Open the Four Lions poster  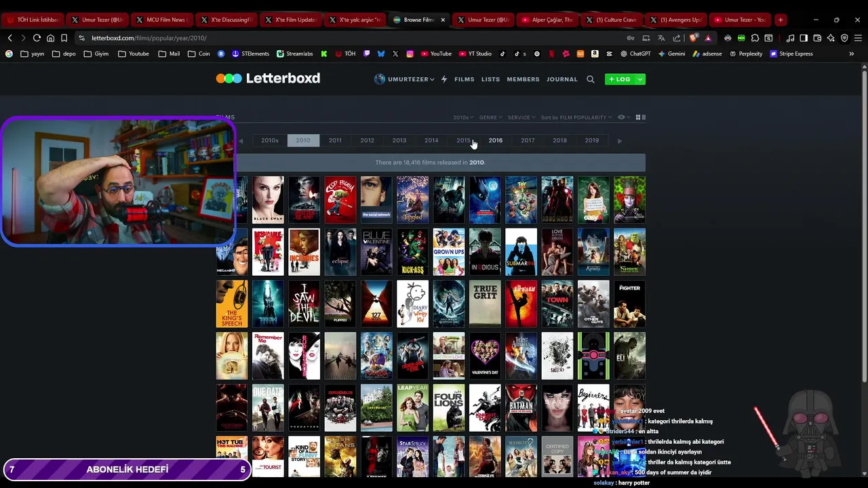[x=448, y=408]
